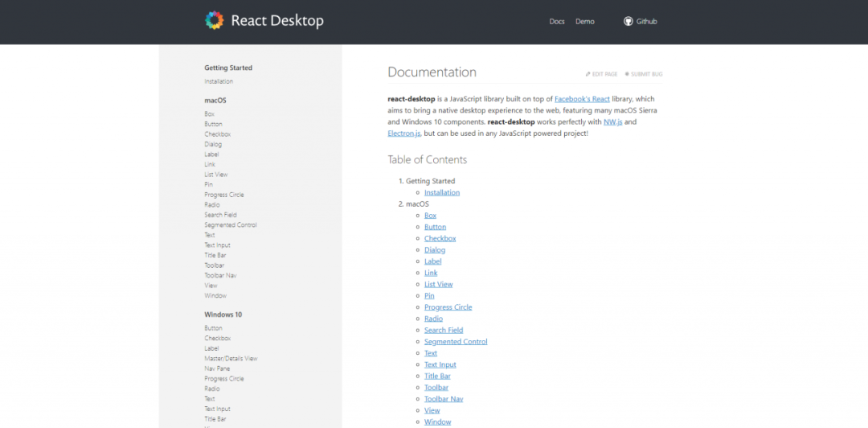Open Button link in Table of Contents
Viewport: 868px width, 428px height.
click(x=435, y=227)
